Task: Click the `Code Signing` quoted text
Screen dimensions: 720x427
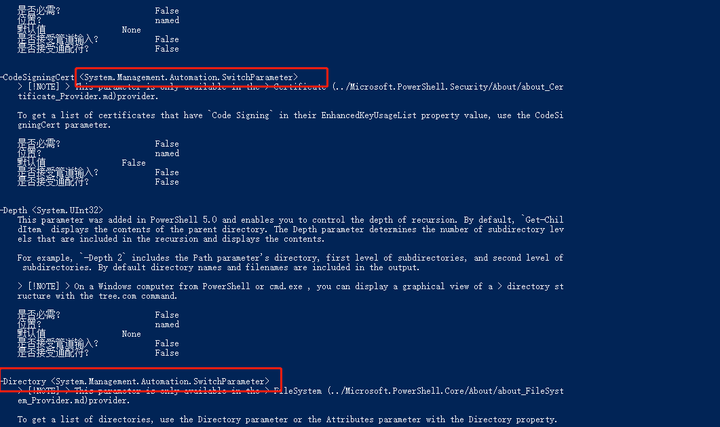Action: pos(242,115)
